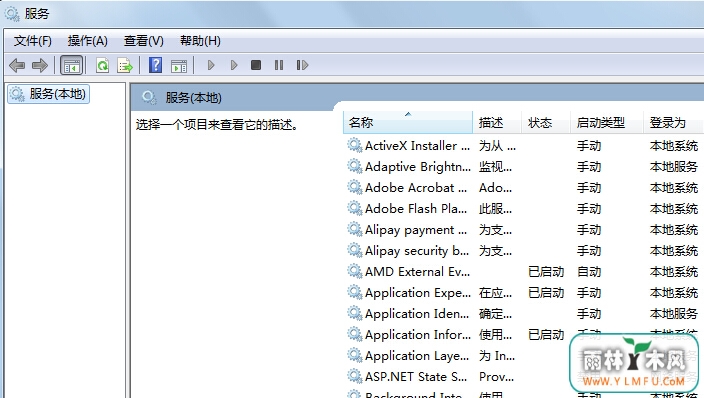Toggle the show/hide action pane icon
The width and height of the screenshot is (704, 398).
179,66
